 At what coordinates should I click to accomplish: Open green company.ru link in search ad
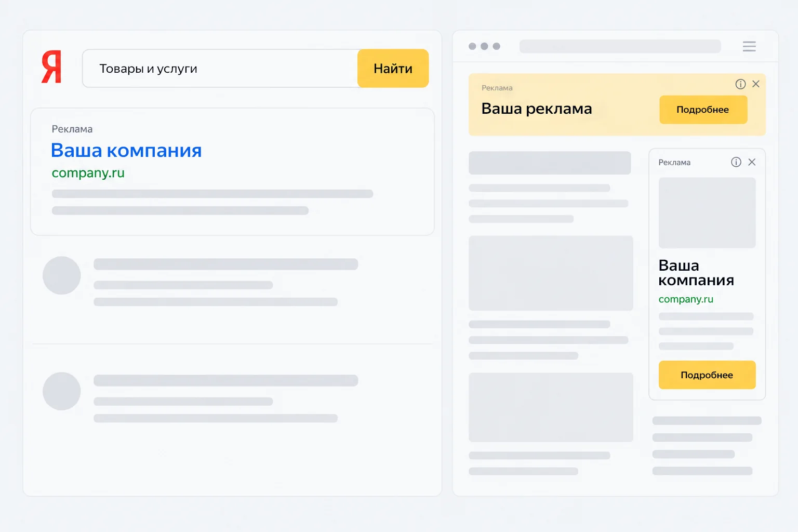click(x=88, y=173)
